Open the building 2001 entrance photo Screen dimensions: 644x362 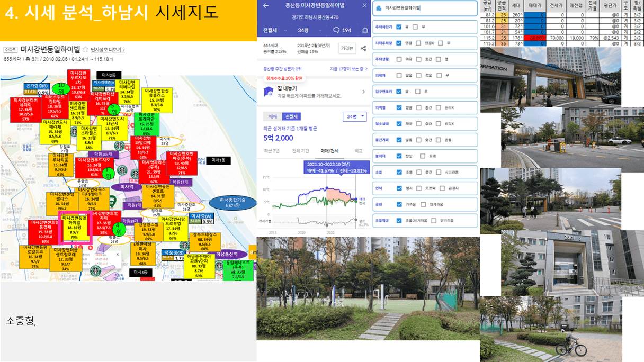tap(573, 263)
